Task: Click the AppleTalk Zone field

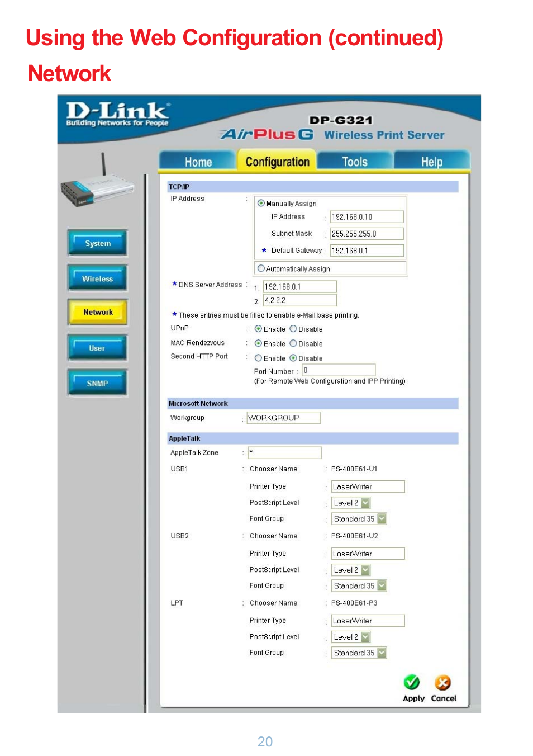Action: click(285, 452)
